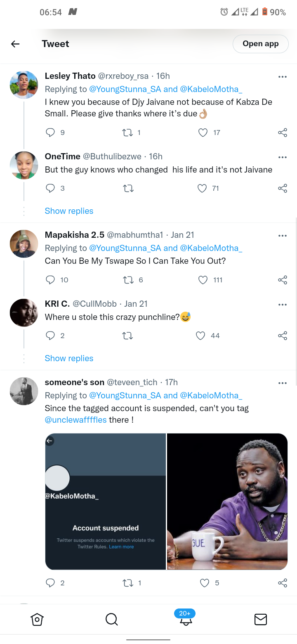Open the Home tab in bottom bar
This screenshot has width=297, height=644.
pos(37,619)
